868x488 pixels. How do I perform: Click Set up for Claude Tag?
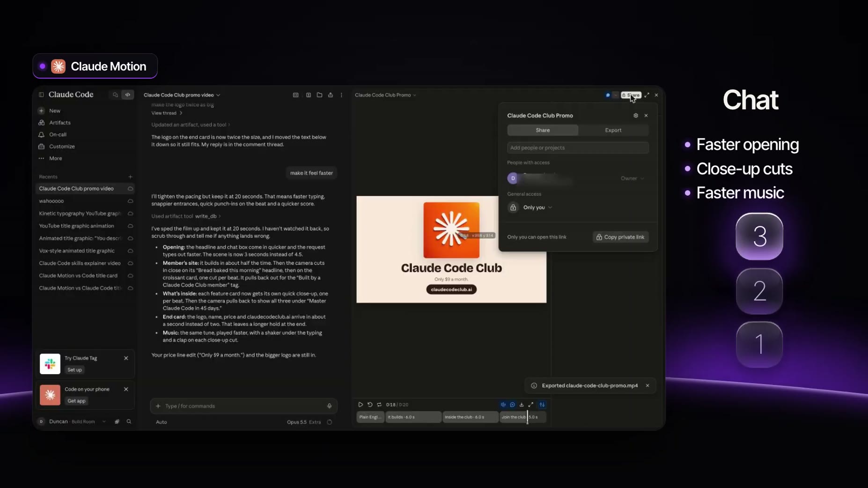point(74,370)
